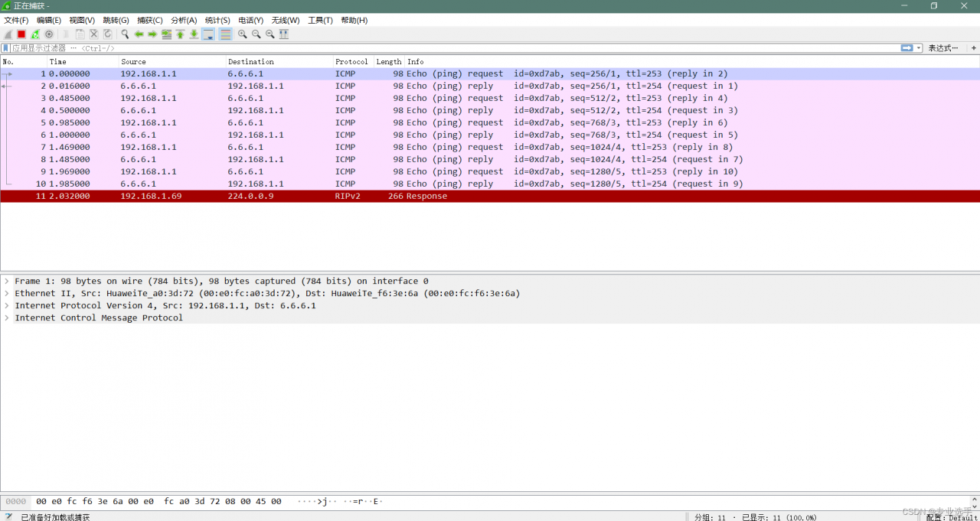Viewport: 980px width, 521px height.
Task: Click the expert info status bar icon
Action: [8, 517]
